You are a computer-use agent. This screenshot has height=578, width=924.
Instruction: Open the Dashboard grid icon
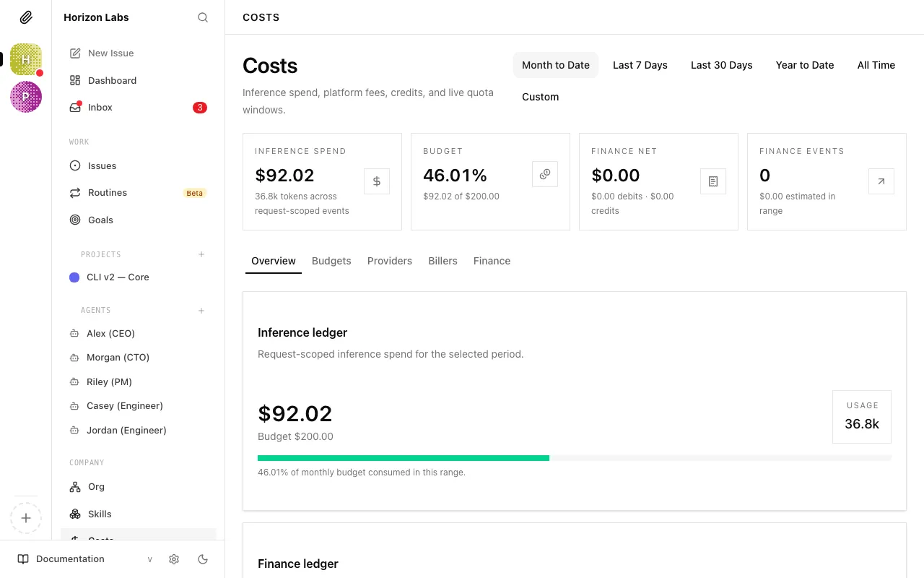pyautogui.click(x=75, y=80)
